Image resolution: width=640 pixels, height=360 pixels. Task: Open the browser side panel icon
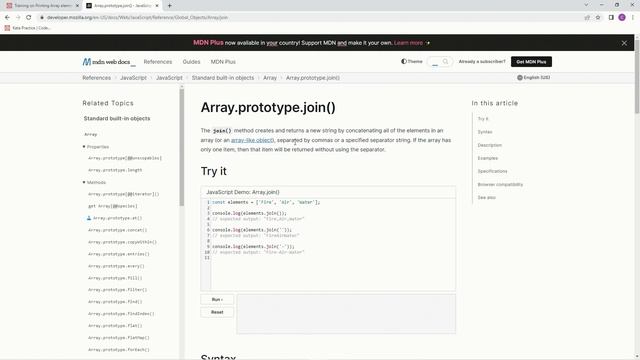point(611,18)
